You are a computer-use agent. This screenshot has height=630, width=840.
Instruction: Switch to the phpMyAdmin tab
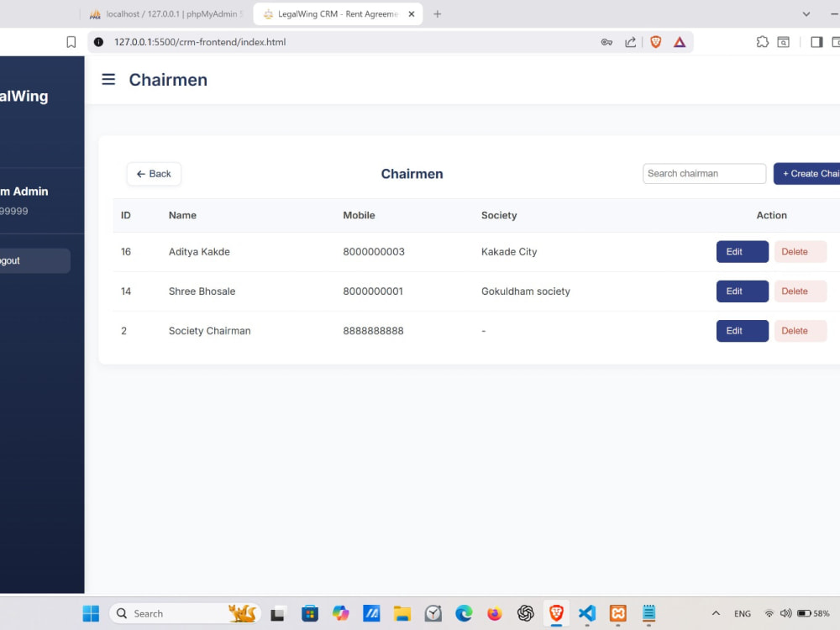tap(167, 14)
